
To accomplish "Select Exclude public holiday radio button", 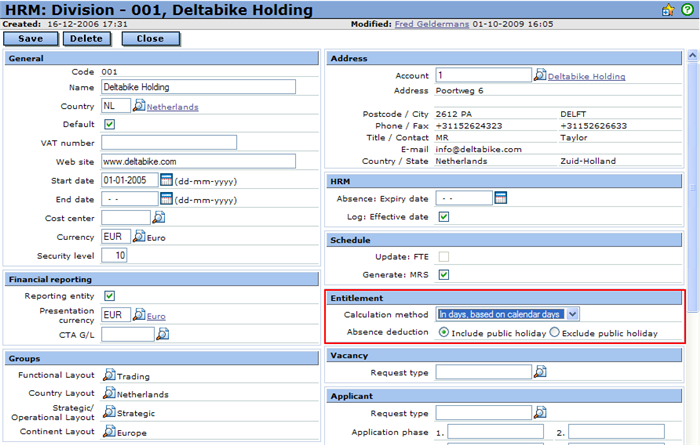I will pos(554,332).
